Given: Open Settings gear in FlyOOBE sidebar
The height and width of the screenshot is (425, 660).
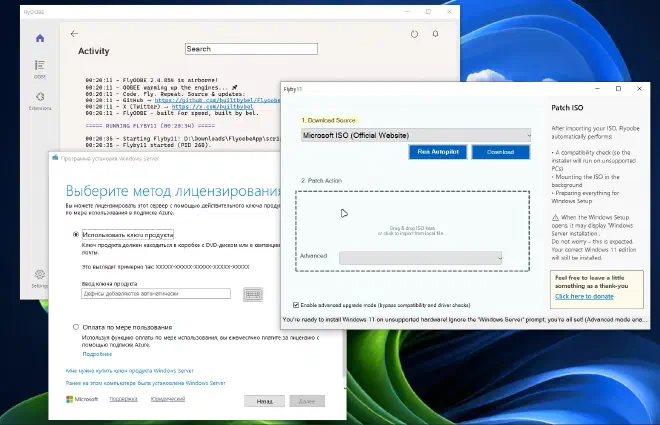Looking at the screenshot, I should 40,279.
